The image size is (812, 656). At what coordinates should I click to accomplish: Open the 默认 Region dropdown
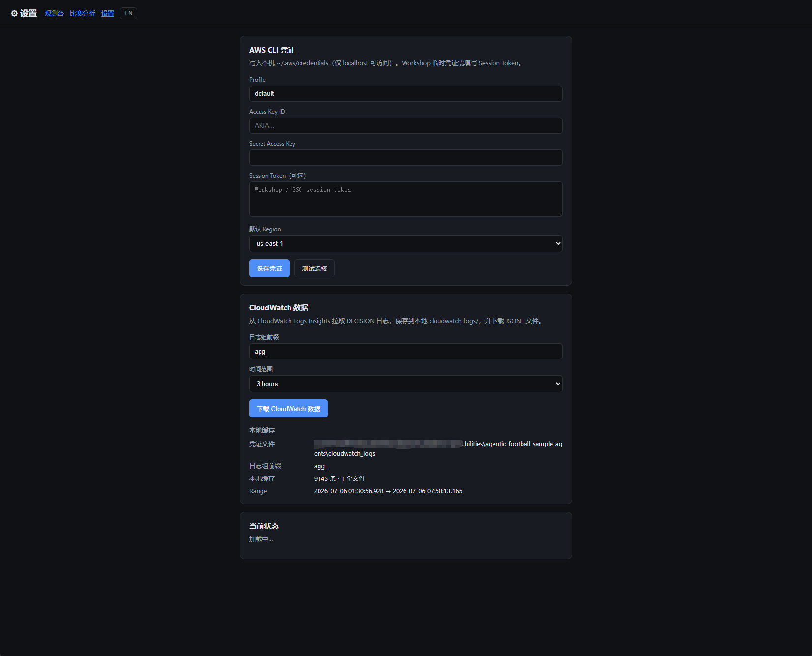point(406,243)
